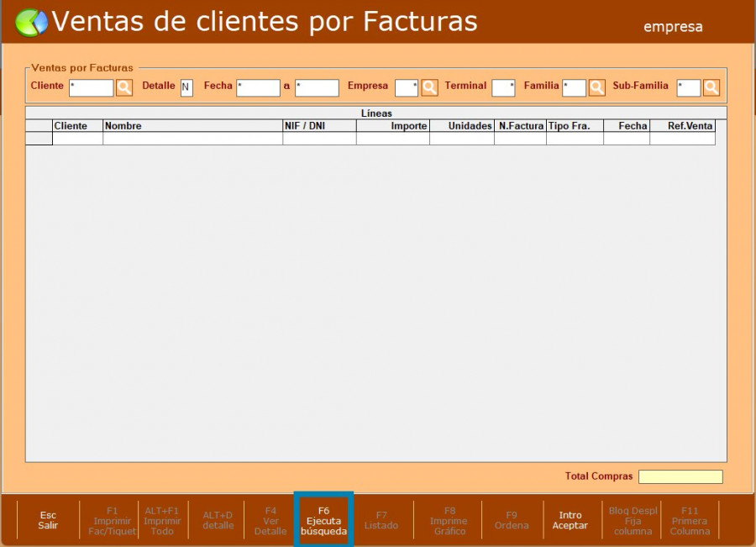Select F1 Imprimir Fac/Tiquet button
The width and height of the screenshot is (756, 547).
(113, 520)
